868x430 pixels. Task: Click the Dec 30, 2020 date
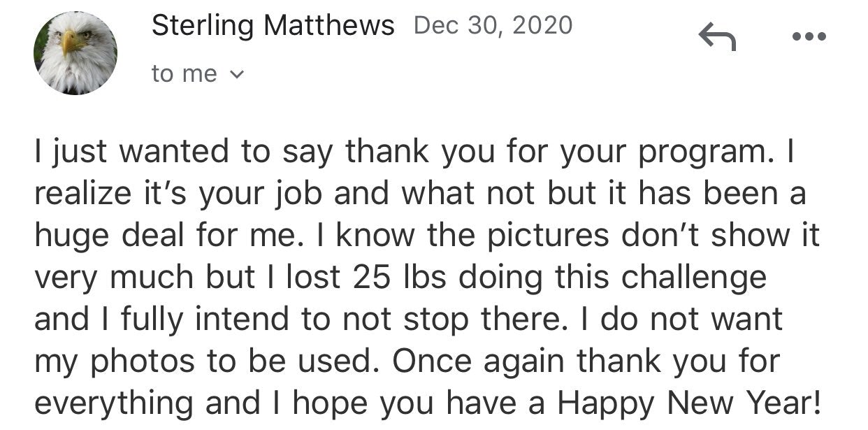point(493,26)
